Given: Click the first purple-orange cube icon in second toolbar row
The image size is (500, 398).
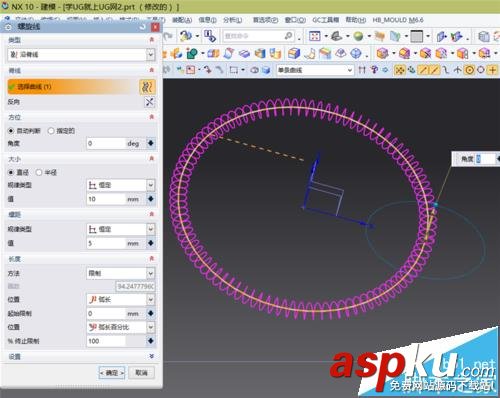Looking at the screenshot, I should coord(382,53).
